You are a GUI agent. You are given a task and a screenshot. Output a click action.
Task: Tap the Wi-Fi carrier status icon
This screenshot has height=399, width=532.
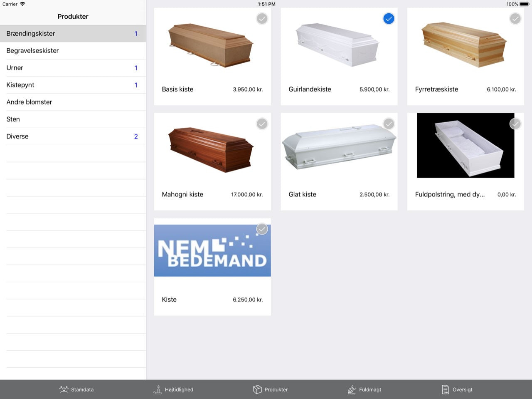pyautogui.click(x=22, y=4)
